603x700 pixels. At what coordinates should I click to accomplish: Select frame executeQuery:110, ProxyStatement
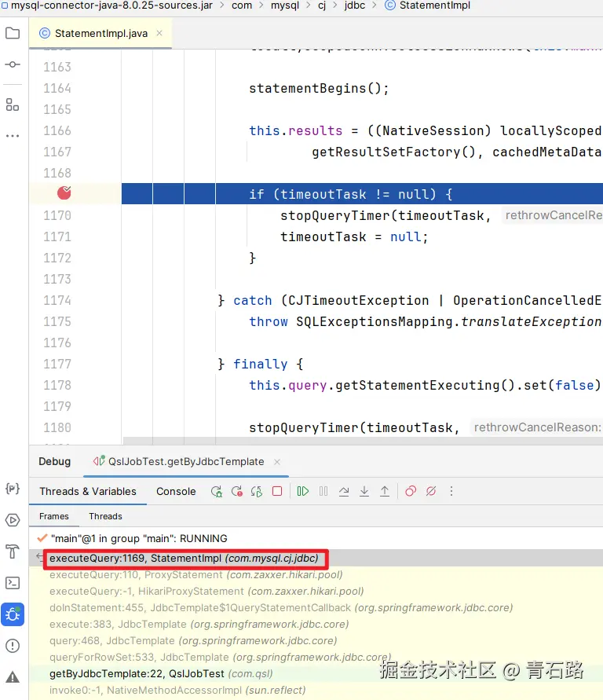click(x=316, y=574)
